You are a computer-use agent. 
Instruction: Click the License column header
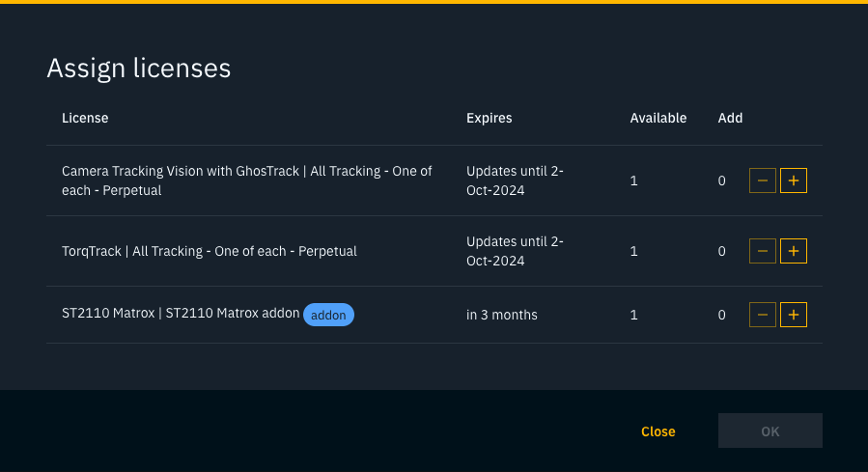coord(85,118)
